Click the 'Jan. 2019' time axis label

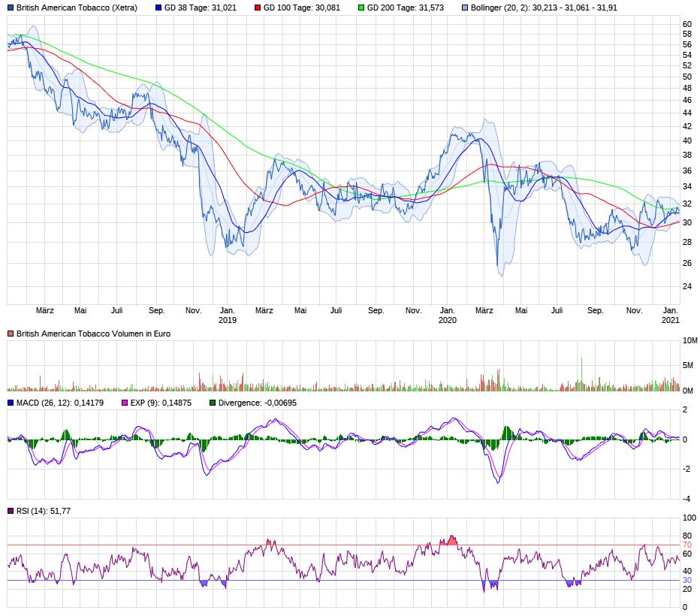pos(228,316)
